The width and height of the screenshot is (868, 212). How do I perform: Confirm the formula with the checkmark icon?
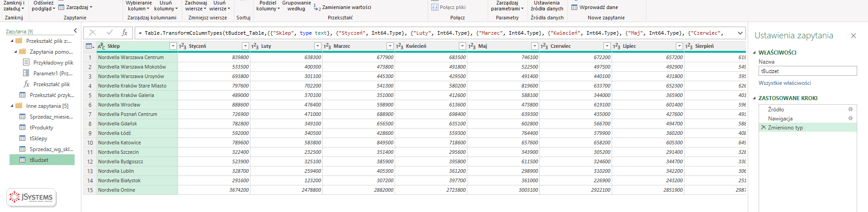tap(109, 32)
